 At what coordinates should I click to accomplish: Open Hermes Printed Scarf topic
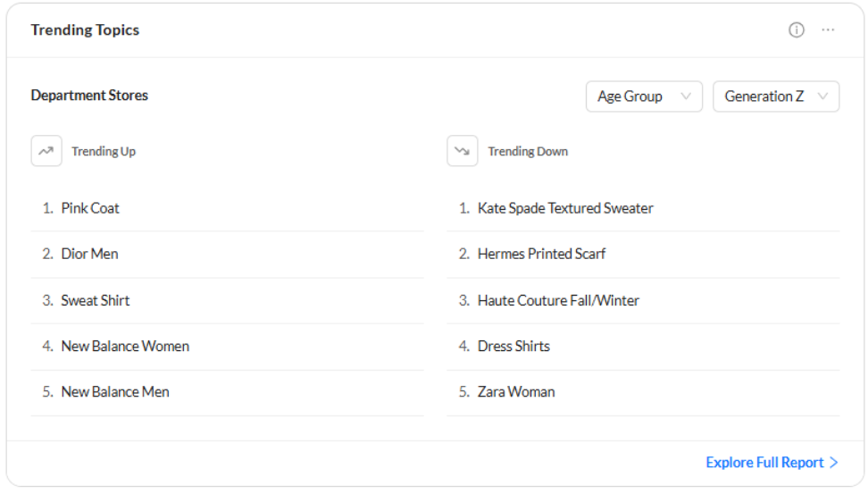tap(541, 254)
